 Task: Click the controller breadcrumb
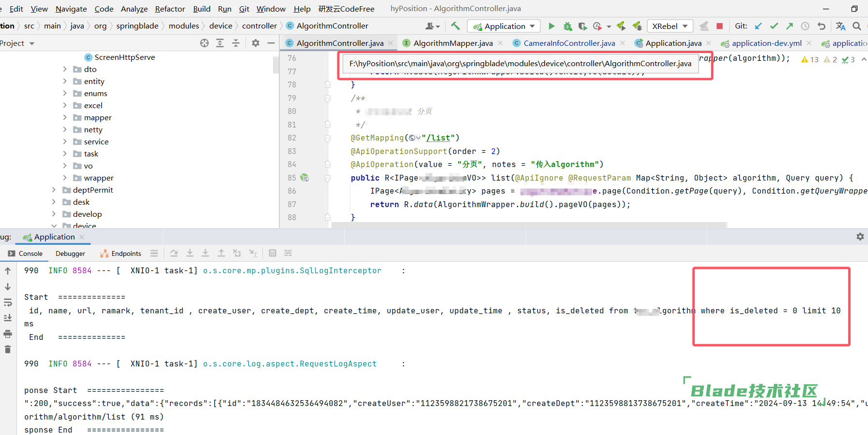[260, 26]
